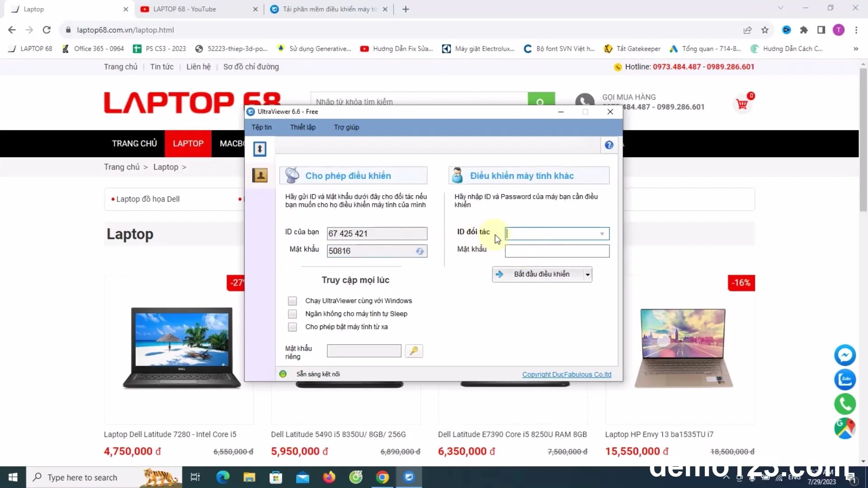Open the shopping cart icon
Viewport: 868px width, 488px height.
pos(742,104)
